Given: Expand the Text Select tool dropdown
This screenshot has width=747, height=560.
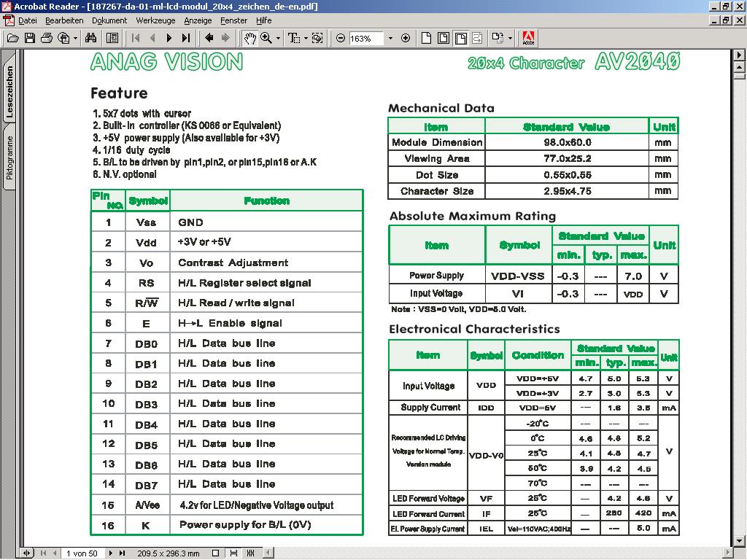Looking at the screenshot, I should (x=306, y=39).
